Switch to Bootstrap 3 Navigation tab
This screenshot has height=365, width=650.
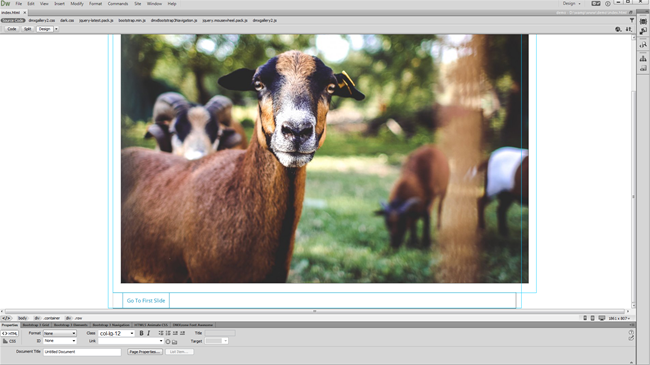pyautogui.click(x=111, y=325)
